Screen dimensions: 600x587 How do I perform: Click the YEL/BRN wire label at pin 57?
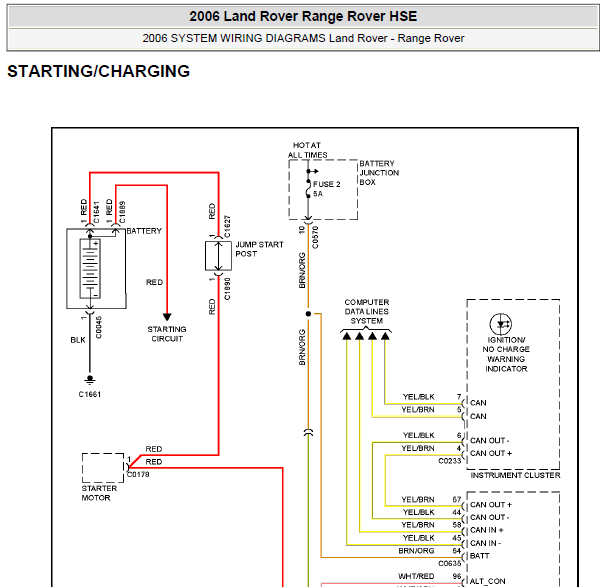pyautogui.click(x=418, y=499)
